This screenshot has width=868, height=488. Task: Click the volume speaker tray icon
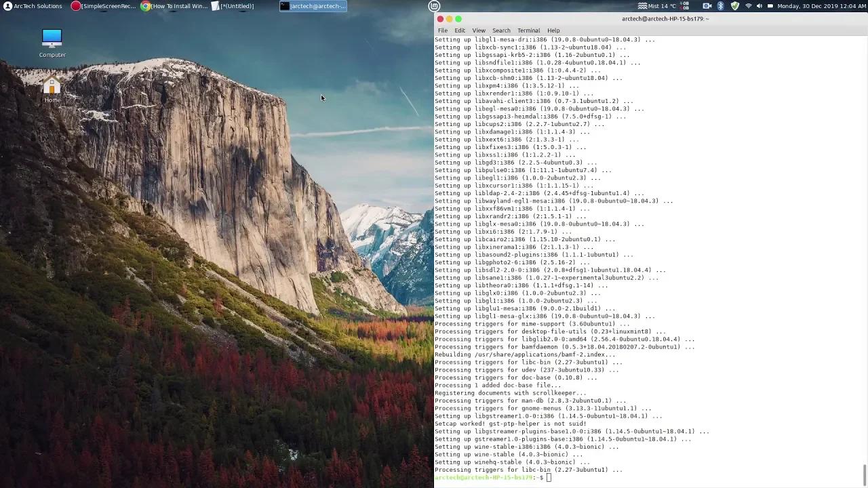pyautogui.click(x=759, y=6)
